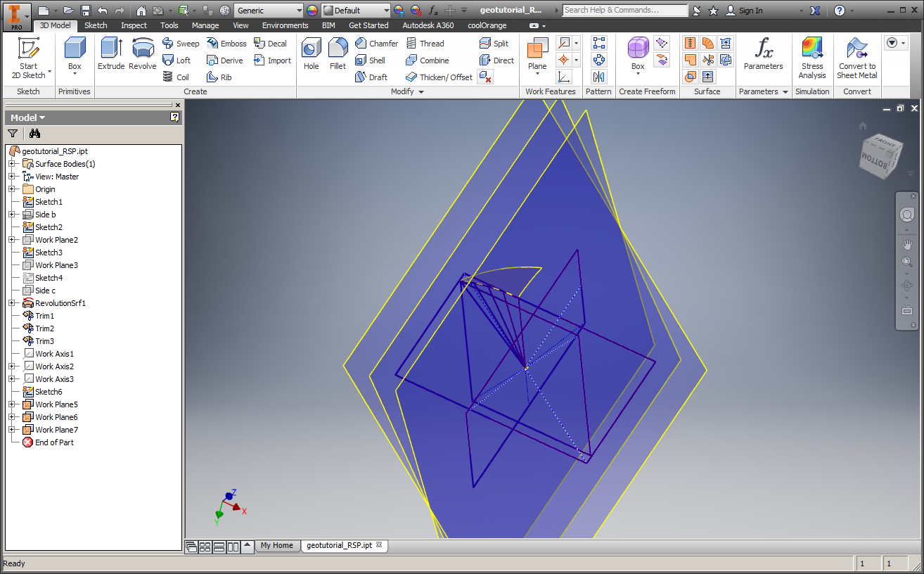
Task: Select the Rib tool
Action: pyautogui.click(x=219, y=77)
